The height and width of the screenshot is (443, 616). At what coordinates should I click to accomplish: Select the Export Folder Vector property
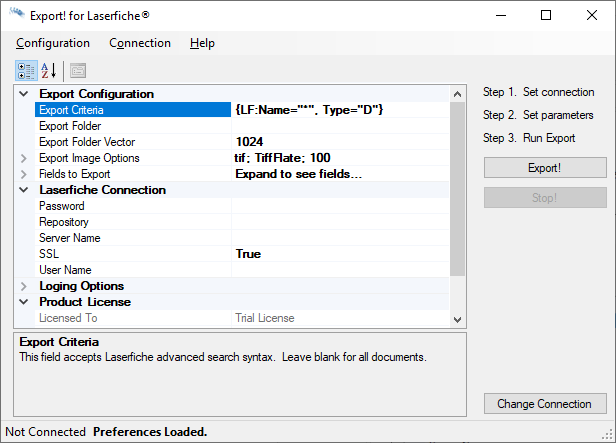(x=133, y=142)
